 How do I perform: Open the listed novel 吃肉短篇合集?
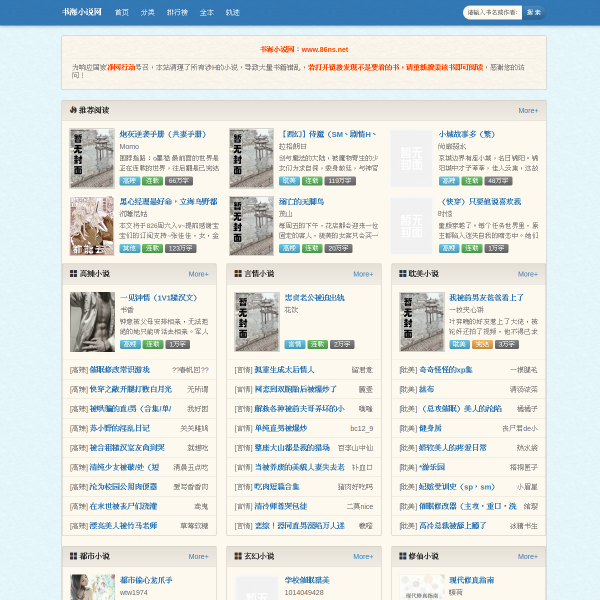click(x=277, y=487)
